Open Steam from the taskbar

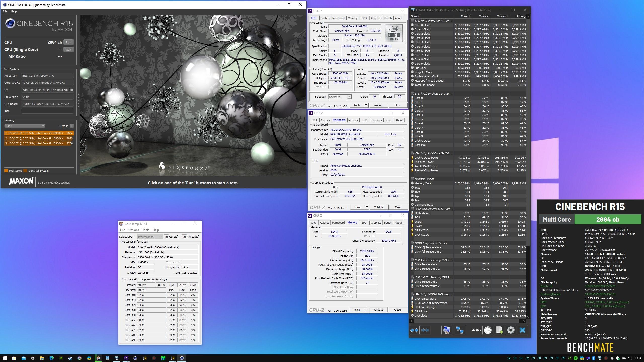click(70, 358)
